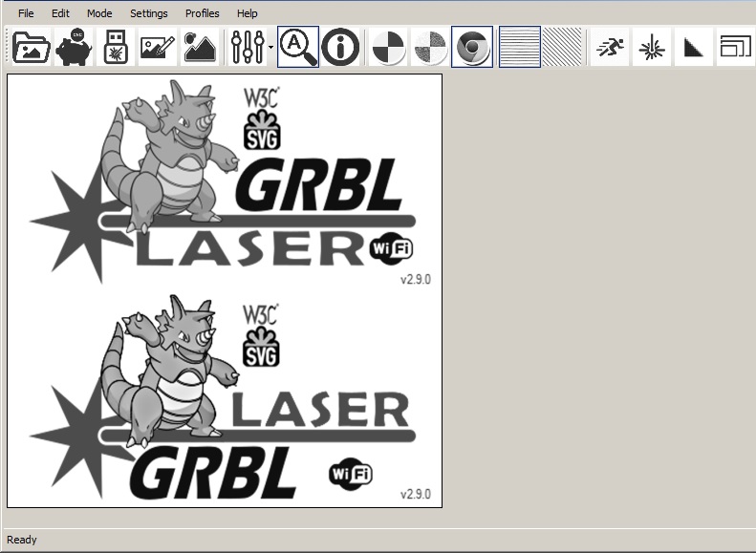The height and width of the screenshot is (553, 756).
Task: Click the edit image pencil icon
Action: 158,47
